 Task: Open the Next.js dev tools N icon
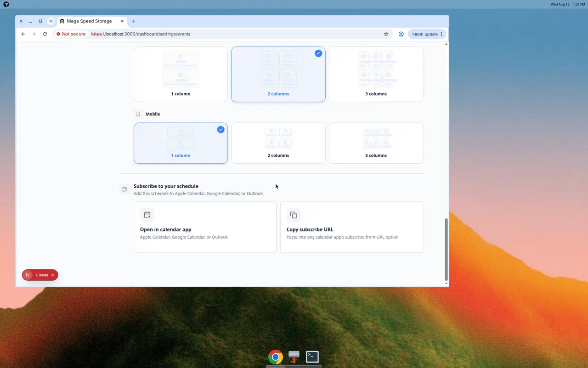point(28,275)
